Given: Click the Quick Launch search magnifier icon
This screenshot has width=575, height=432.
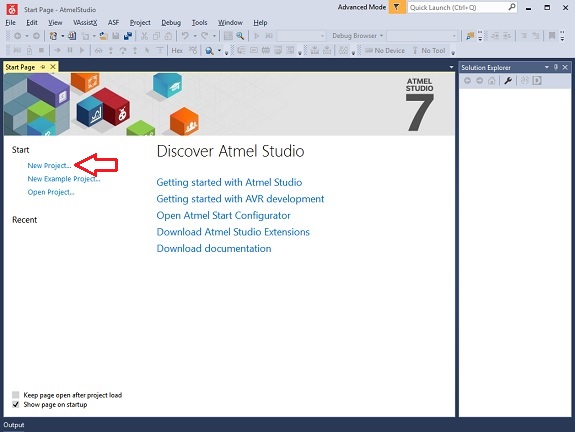Looking at the screenshot, I should pos(512,7).
